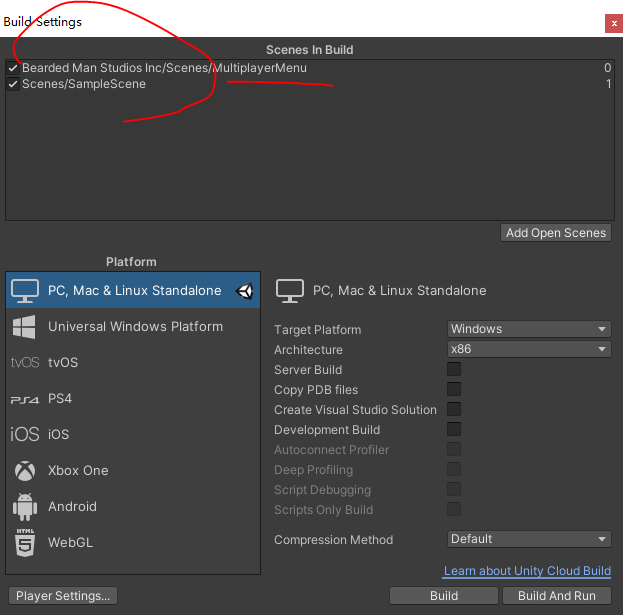Click the iOS platform logo icon
The width and height of the screenshot is (623, 615).
pos(25,434)
